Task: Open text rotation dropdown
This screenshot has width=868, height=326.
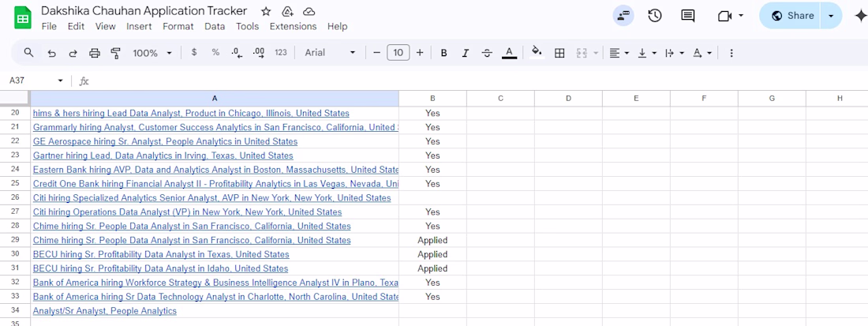Action: (x=702, y=53)
